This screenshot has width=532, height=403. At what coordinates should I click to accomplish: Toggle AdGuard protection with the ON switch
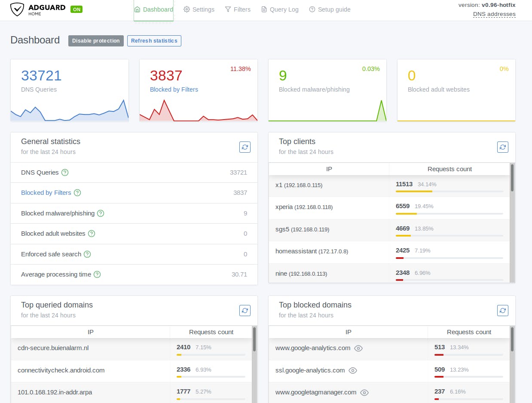pyautogui.click(x=76, y=9)
